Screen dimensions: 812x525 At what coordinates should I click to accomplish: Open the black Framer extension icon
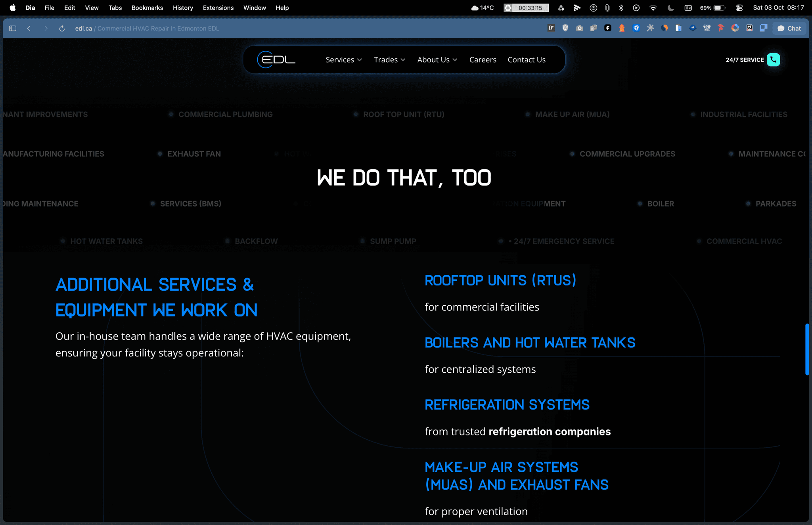pyautogui.click(x=608, y=28)
